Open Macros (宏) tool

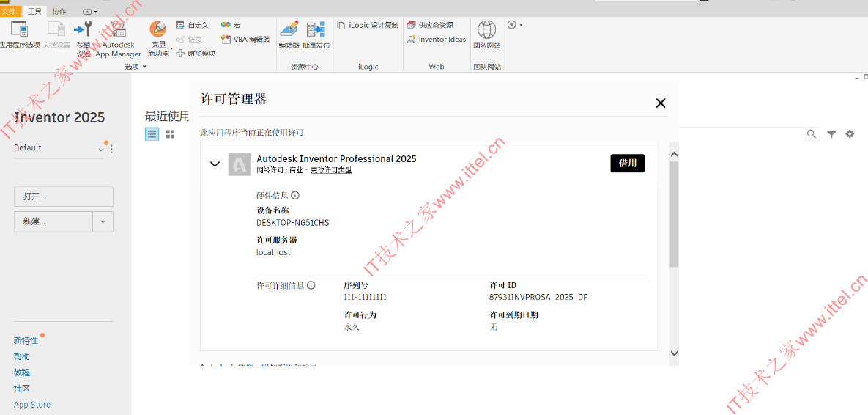tap(231, 25)
